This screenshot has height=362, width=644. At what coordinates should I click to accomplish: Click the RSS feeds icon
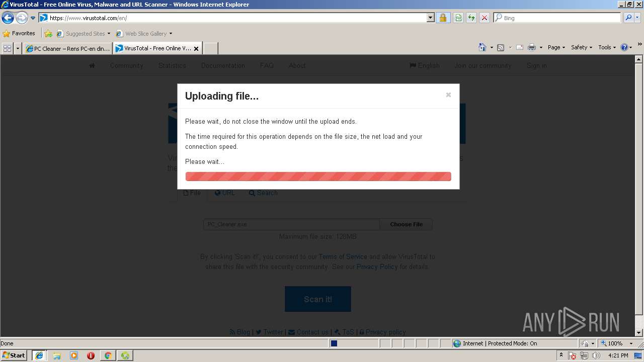click(x=501, y=47)
